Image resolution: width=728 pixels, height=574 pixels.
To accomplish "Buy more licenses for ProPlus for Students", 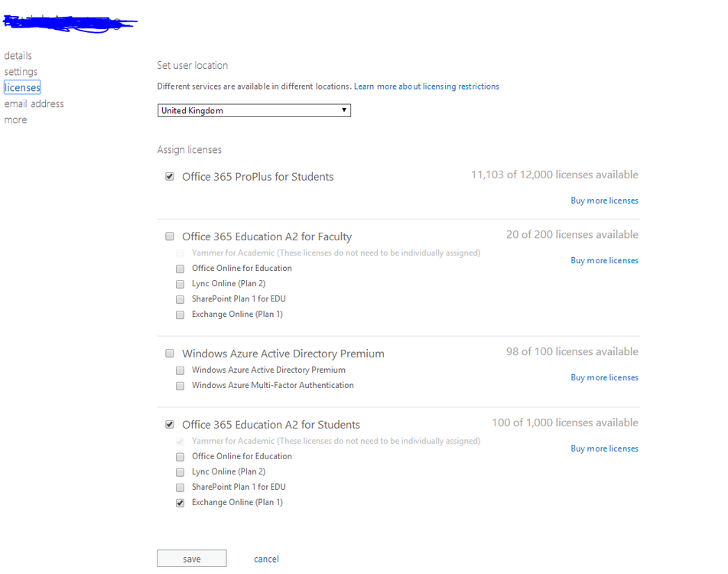I will pos(604,201).
